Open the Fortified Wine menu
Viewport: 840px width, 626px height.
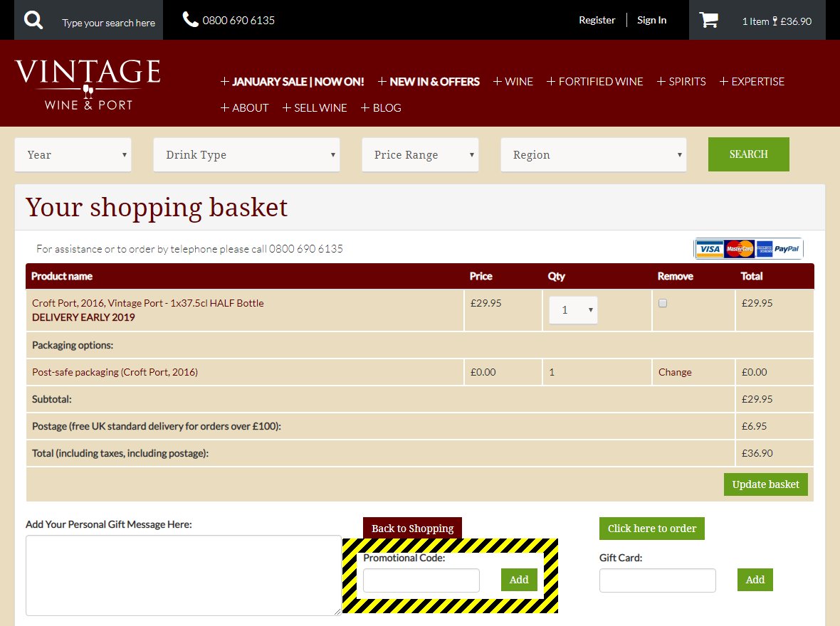(595, 82)
